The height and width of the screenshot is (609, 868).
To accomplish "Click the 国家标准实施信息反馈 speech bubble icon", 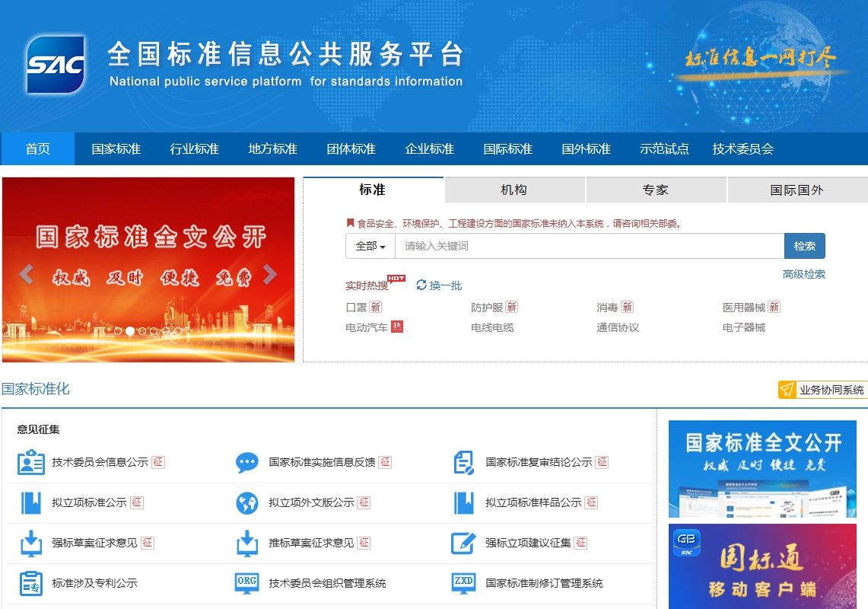I will pyautogui.click(x=247, y=462).
